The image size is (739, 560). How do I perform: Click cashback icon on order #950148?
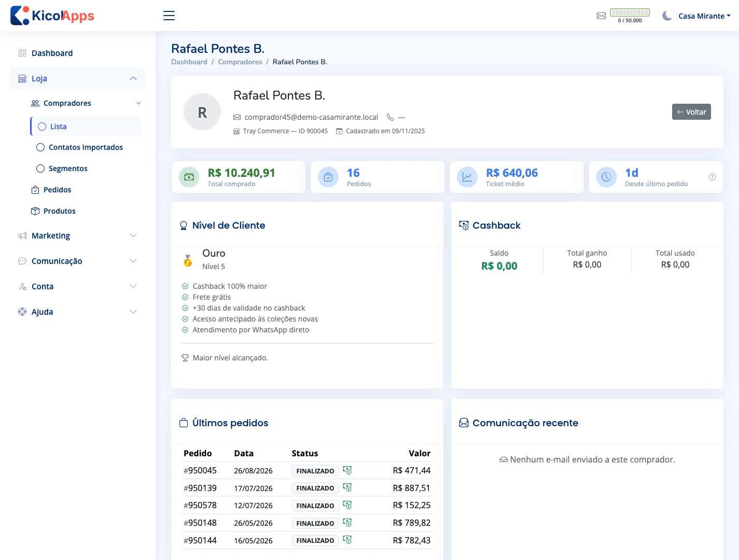(x=347, y=523)
